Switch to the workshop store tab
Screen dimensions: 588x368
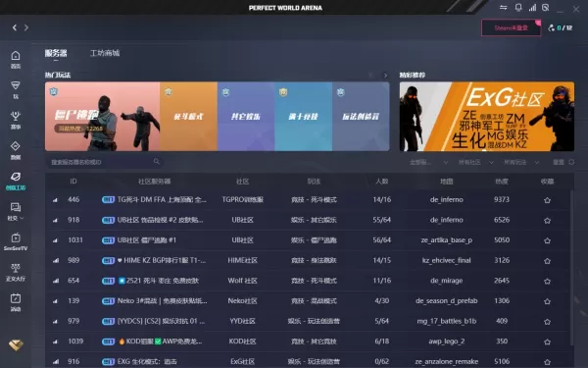[105, 53]
